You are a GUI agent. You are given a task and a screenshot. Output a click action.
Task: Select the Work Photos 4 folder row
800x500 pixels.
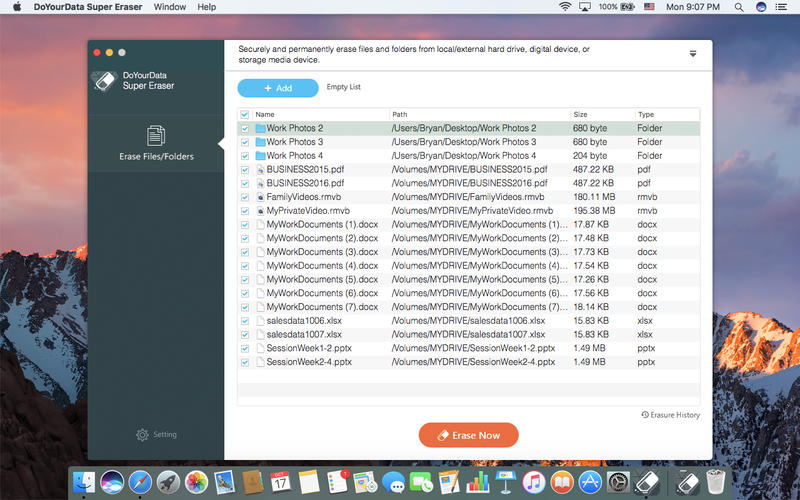pos(469,156)
